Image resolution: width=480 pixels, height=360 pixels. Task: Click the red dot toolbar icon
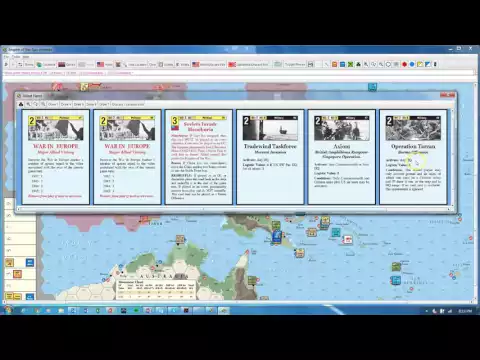tap(404, 64)
